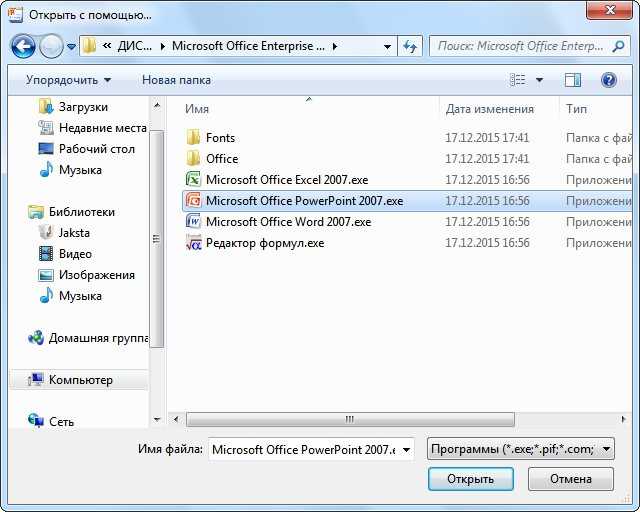Click the folder icon in address bar

tap(89, 46)
